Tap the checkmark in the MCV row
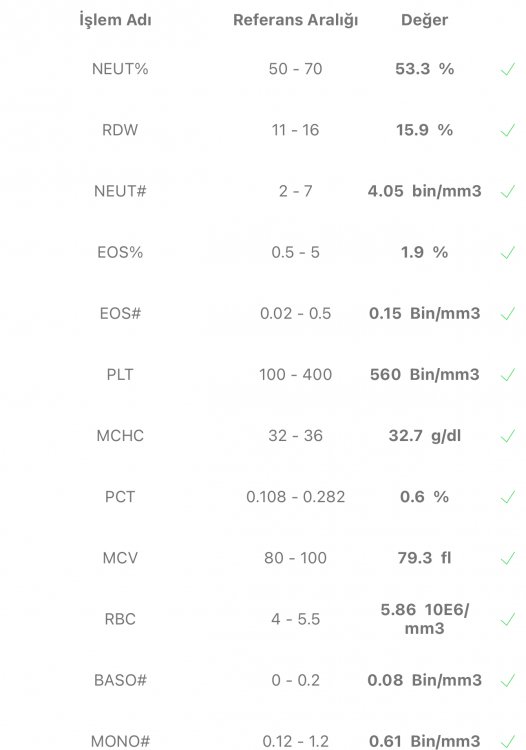The height and width of the screenshot is (750, 526). coord(507,558)
